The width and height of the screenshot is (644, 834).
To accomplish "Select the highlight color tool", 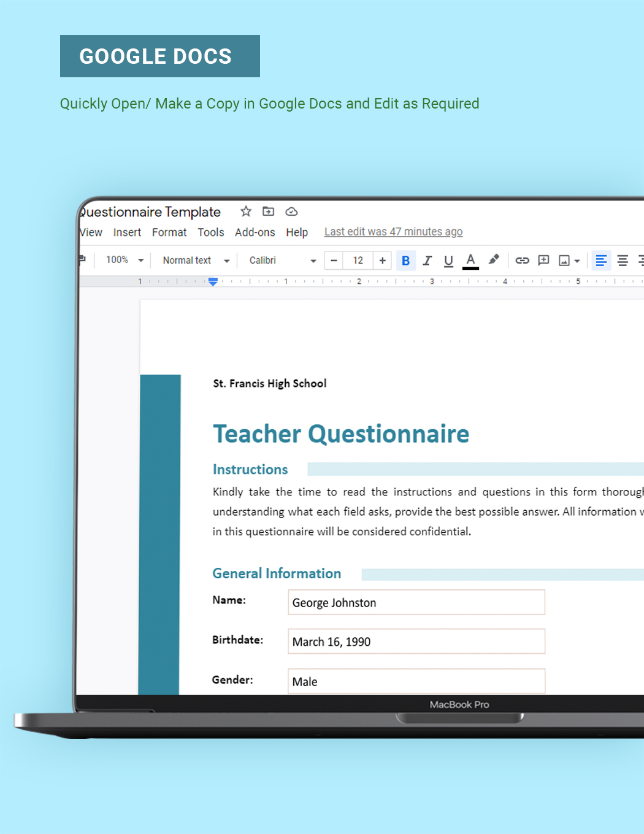I will click(x=494, y=260).
